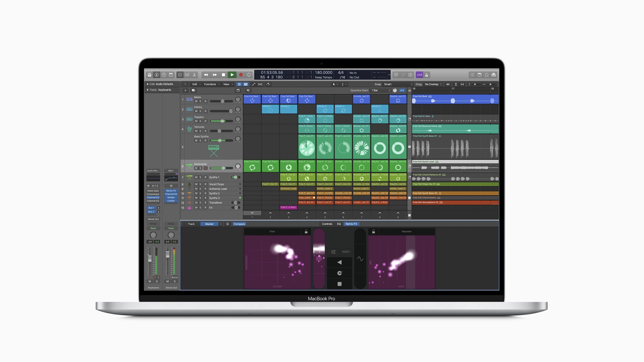Open the List Editors panel

click(472, 75)
